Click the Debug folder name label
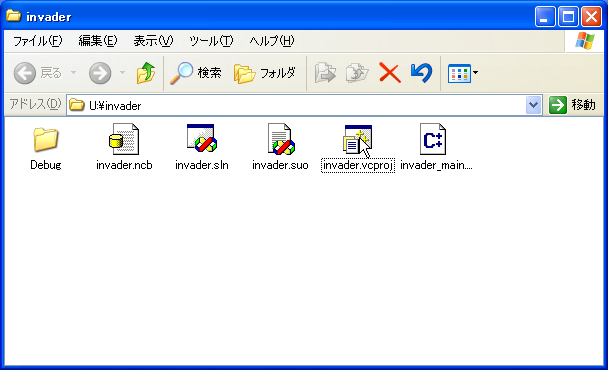Screen dimensions: 608x370 click(x=46, y=165)
